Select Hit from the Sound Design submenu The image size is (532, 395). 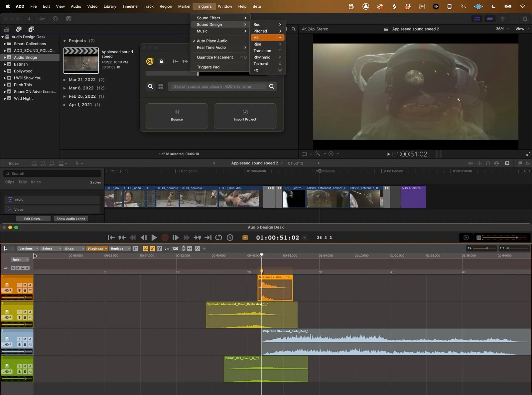[x=268, y=38]
